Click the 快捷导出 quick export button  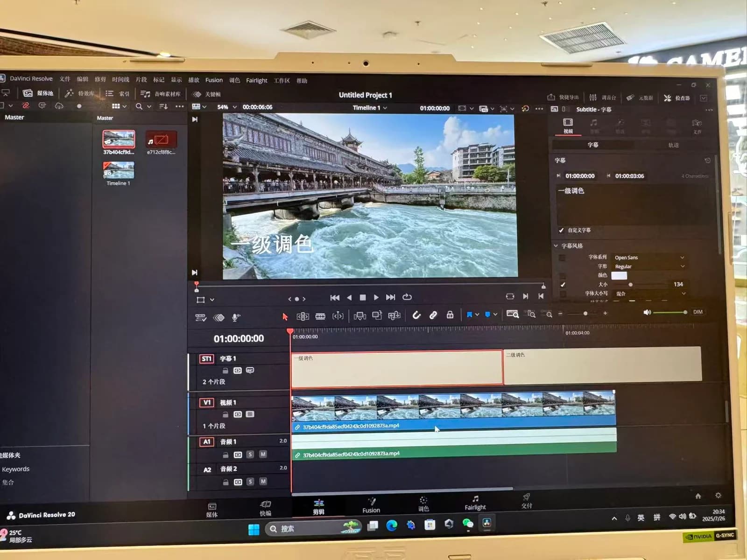pyautogui.click(x=563, y=97)
